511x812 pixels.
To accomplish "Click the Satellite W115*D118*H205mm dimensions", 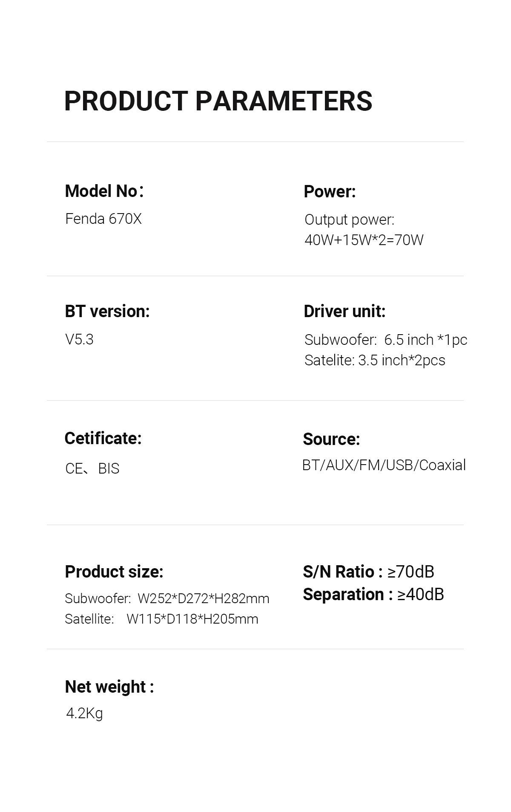I will point(161,619).
